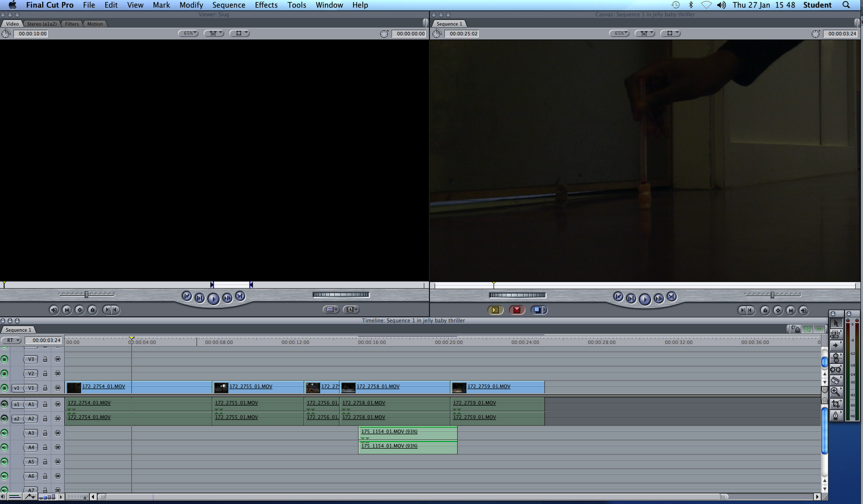Click Play In to Out in Viewer

point(200,298)
